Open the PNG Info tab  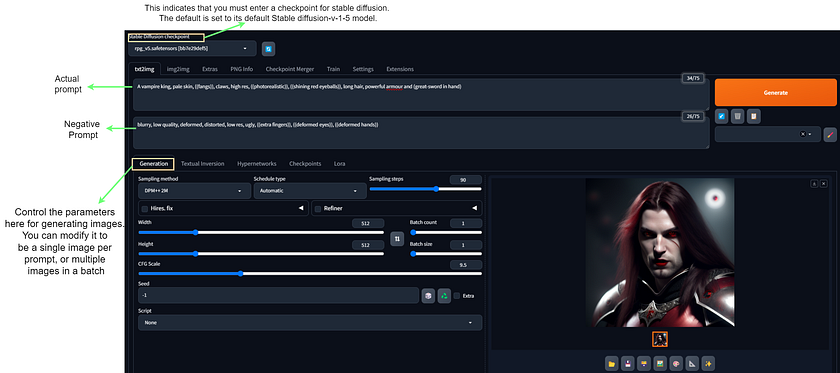pyautogui.click(x=242, y=69)
